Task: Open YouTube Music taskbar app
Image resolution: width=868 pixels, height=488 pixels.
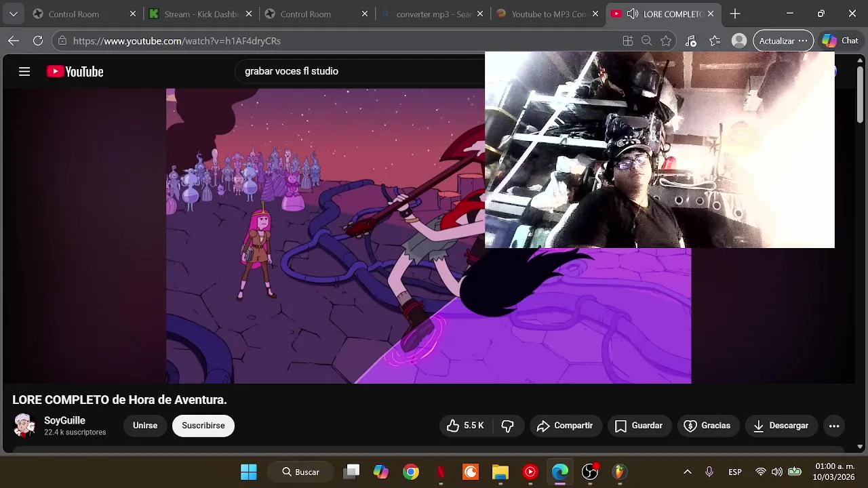Action: click(530, 472)
